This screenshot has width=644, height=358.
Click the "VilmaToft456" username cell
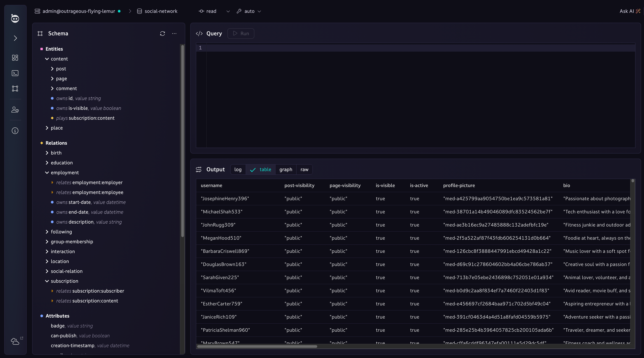tap(218, 290)
